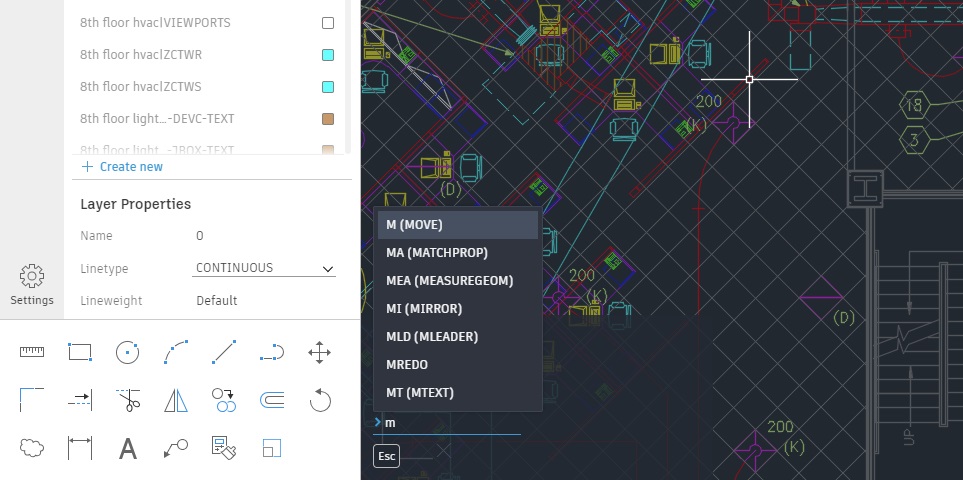This screenshot has width=963, height=480.
Task: Select the Extend tool
Action: tap(80, 400)
